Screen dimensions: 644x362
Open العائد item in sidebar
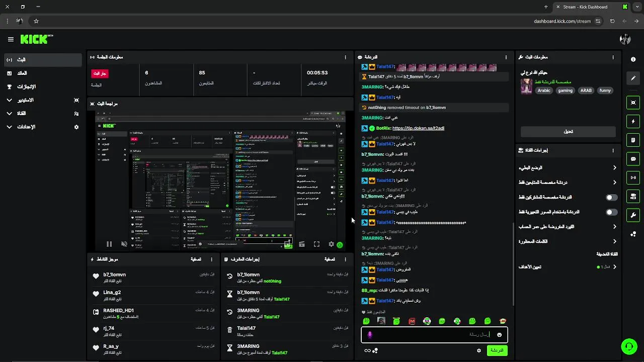[43, 73]
